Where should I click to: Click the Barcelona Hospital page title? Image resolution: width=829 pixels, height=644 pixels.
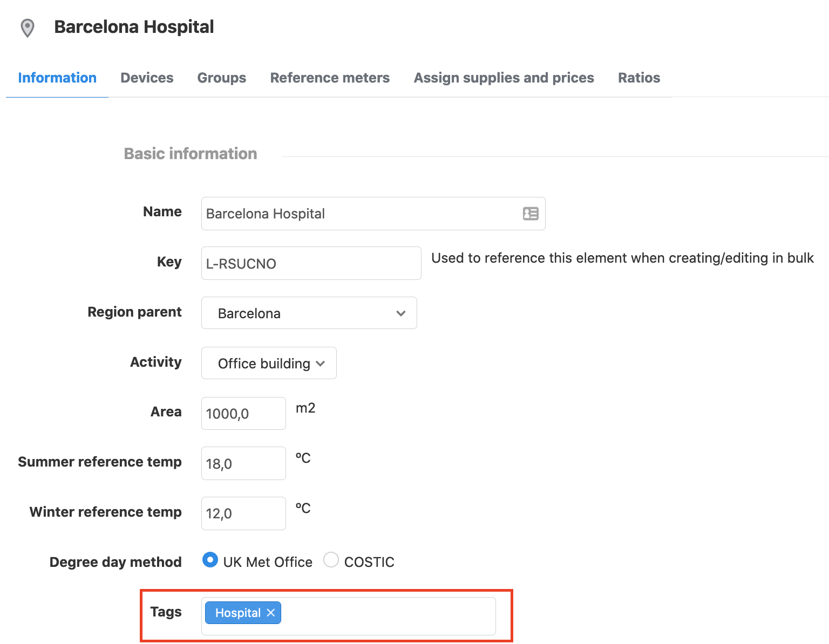134,27
